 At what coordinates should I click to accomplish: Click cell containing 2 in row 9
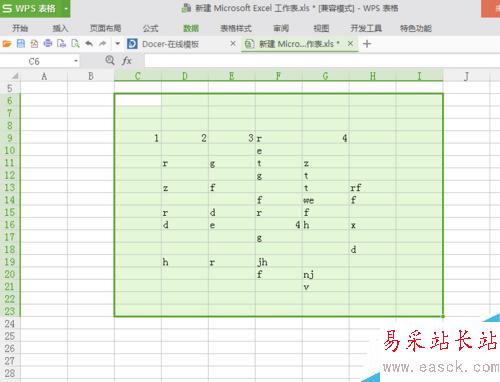[185, 138]
